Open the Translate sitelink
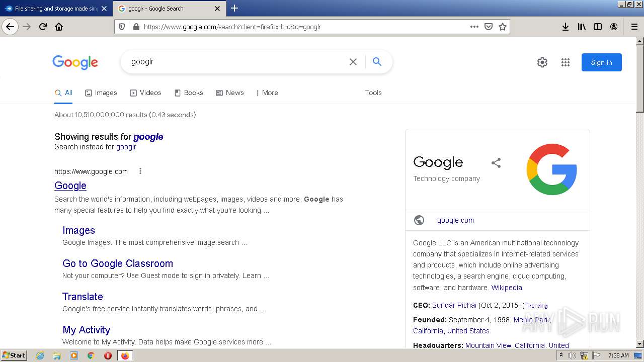This screenshot has width=644, height=362. (x=83, y=297)
